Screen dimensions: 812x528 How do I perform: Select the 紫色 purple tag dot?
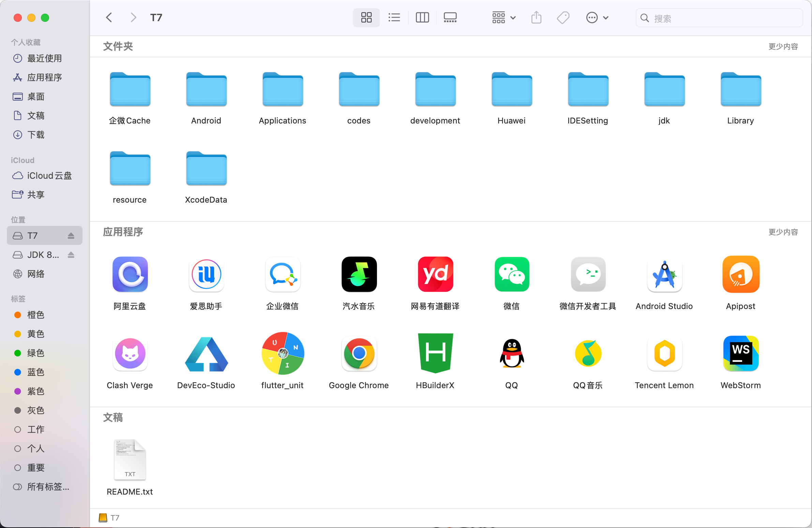[x=18, y=391]
